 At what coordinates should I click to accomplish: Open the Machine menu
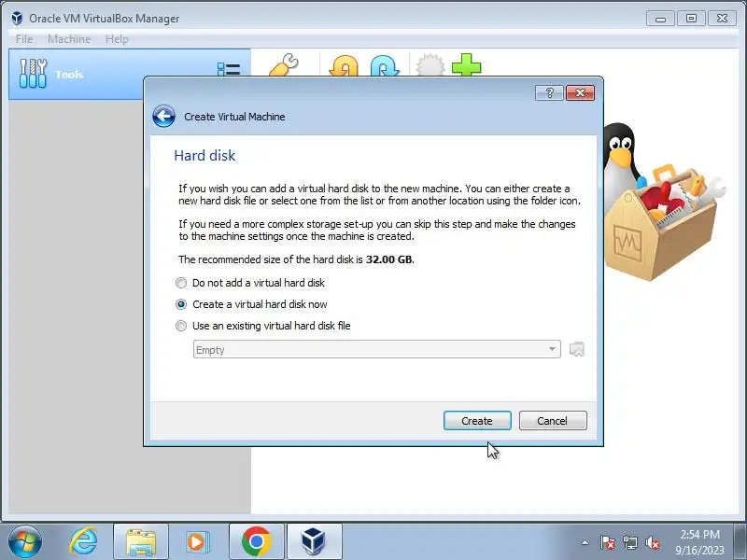point(69,39)
